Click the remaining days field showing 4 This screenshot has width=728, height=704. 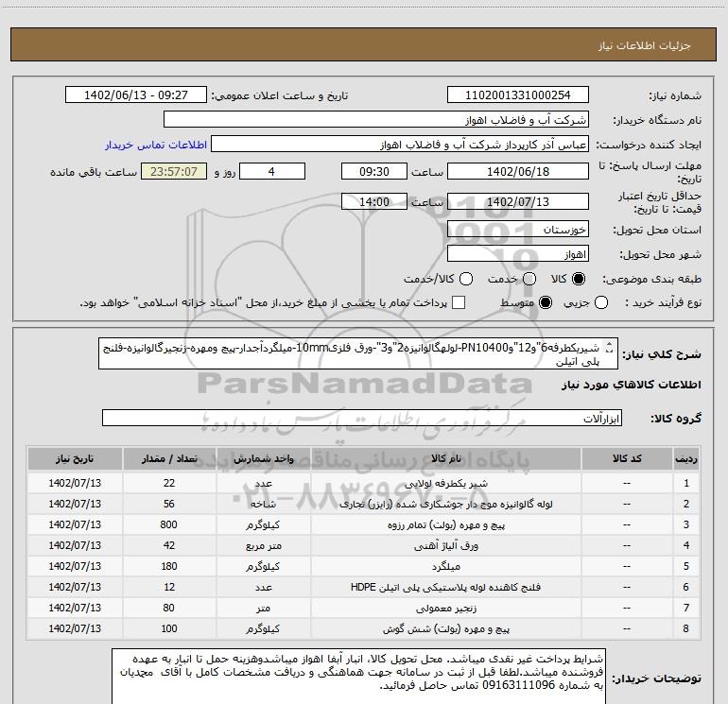272,172
